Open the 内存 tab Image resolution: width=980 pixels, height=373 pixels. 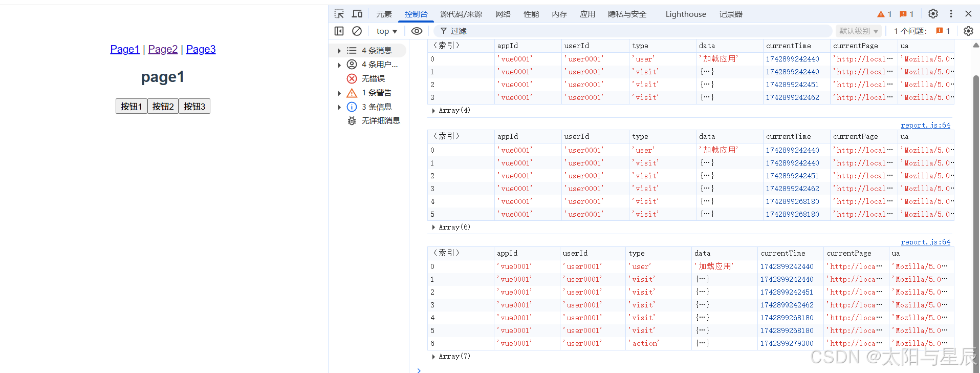(x=559, y=14)
